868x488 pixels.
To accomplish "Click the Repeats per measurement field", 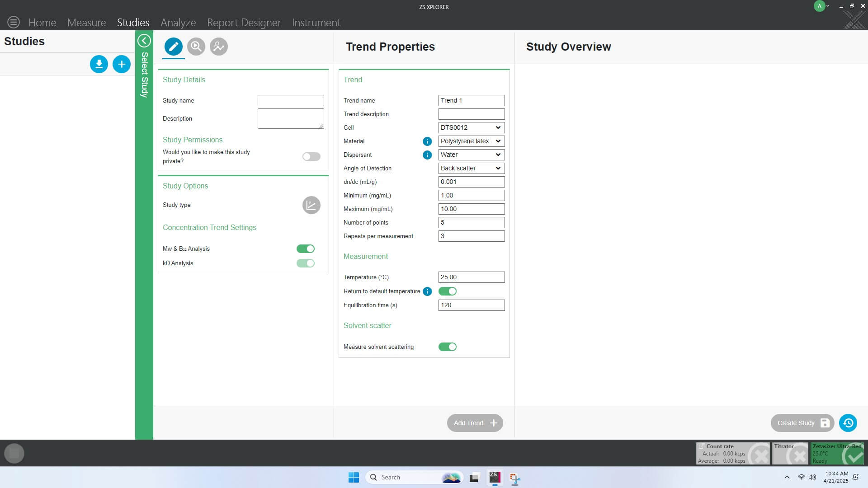I will [472, 236].
